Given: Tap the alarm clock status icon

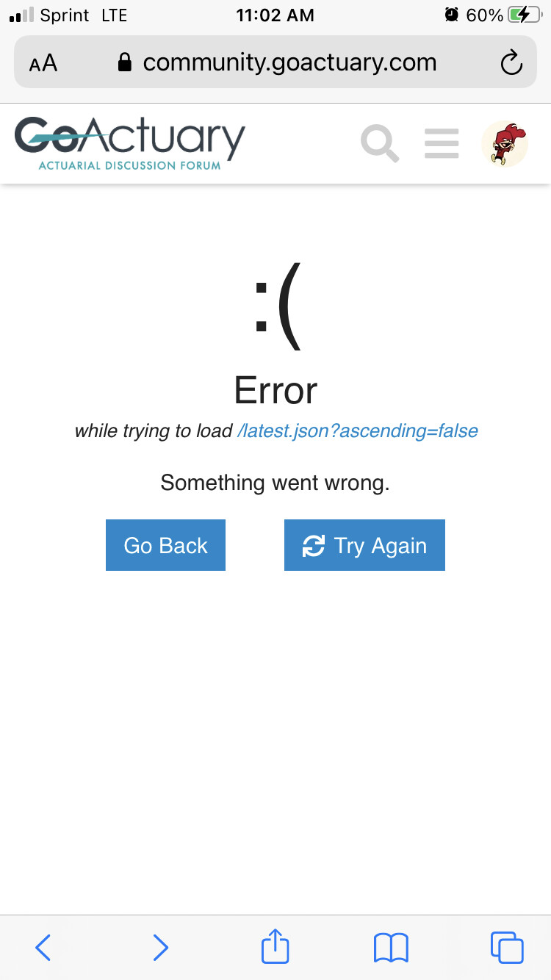Looking at the screenshot, I should [452, 15].
